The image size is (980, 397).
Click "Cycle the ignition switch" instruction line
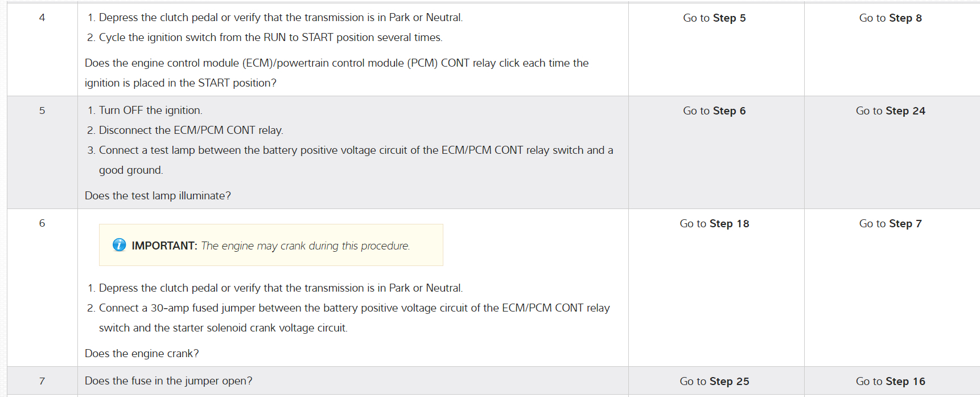(x=270, y=38)
